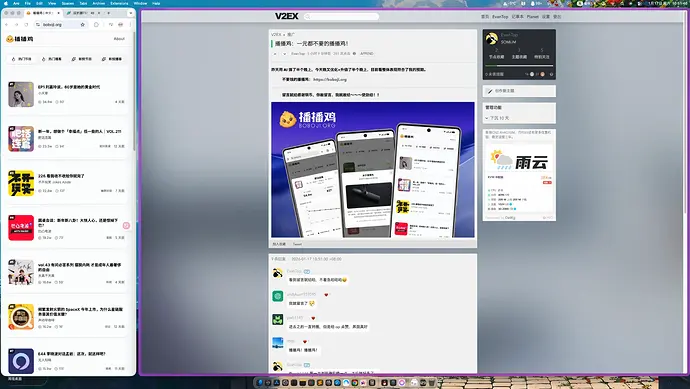The width and height of the screenshot is (690, 389).
Task: Open the red podcast cover in fourth row
Action: coord(21,228)
